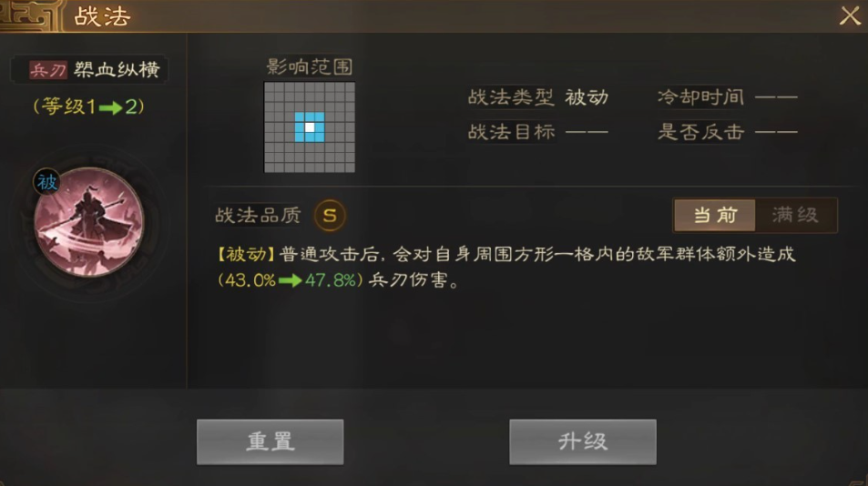Screen dimensions: 868x486
Task: Click the green damage percentage arrow
Action: (x=290, y=281)
